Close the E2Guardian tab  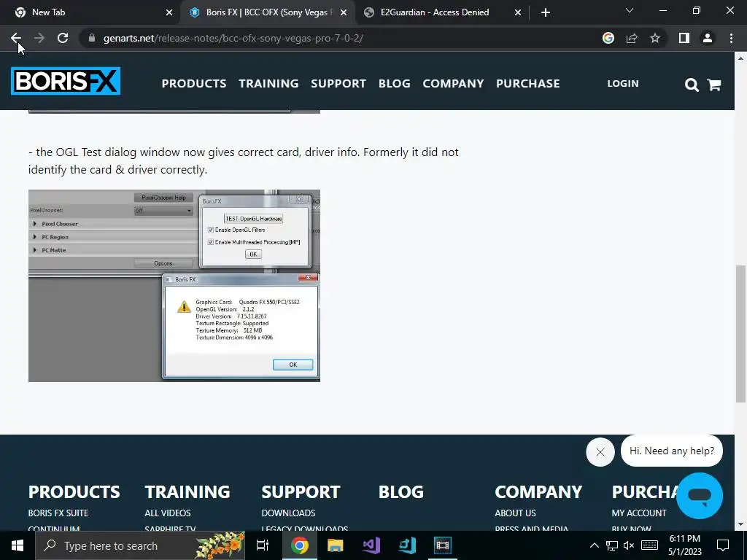point(518,13)
